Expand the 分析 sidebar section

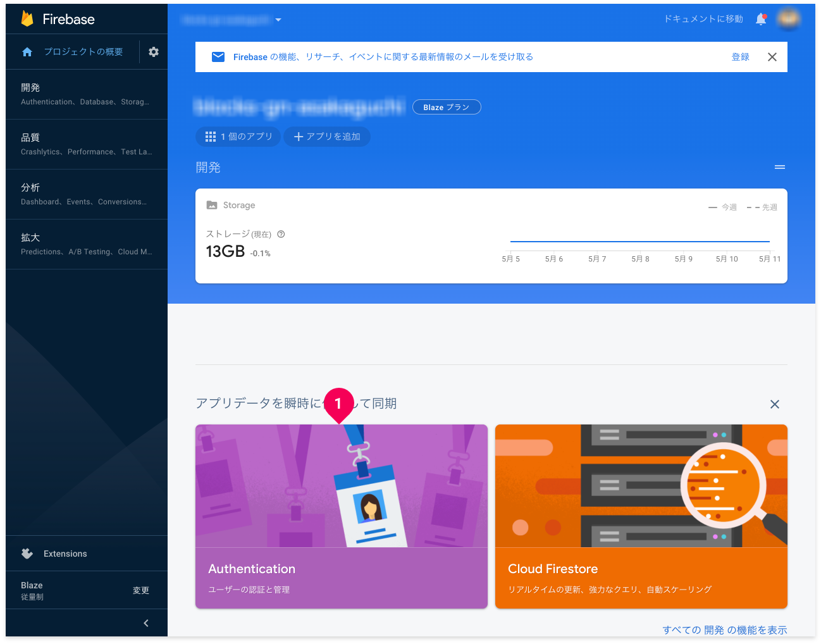click(x=87, y=194)
